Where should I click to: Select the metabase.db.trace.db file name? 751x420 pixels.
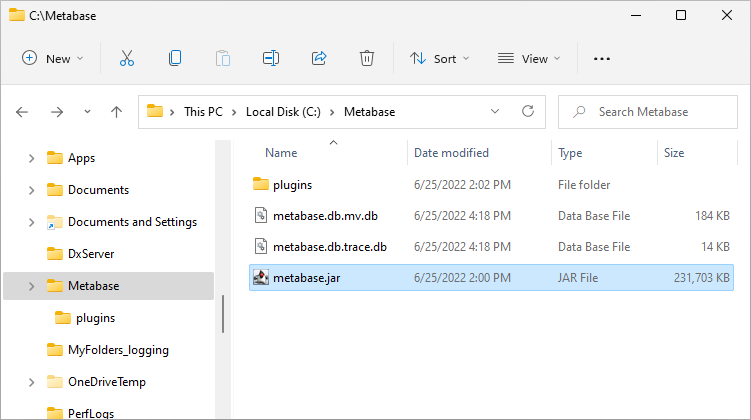[330, 247]
